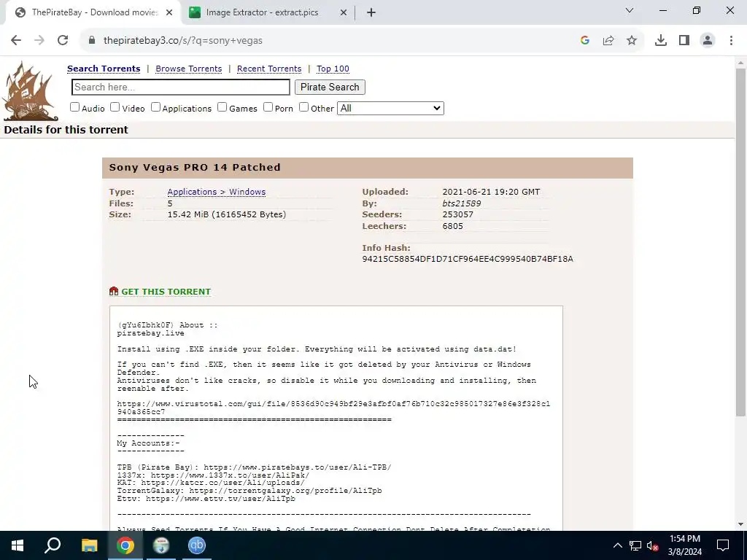Click the Pirate Bay ship logo

pyautogui.click(x=29, y=91)
